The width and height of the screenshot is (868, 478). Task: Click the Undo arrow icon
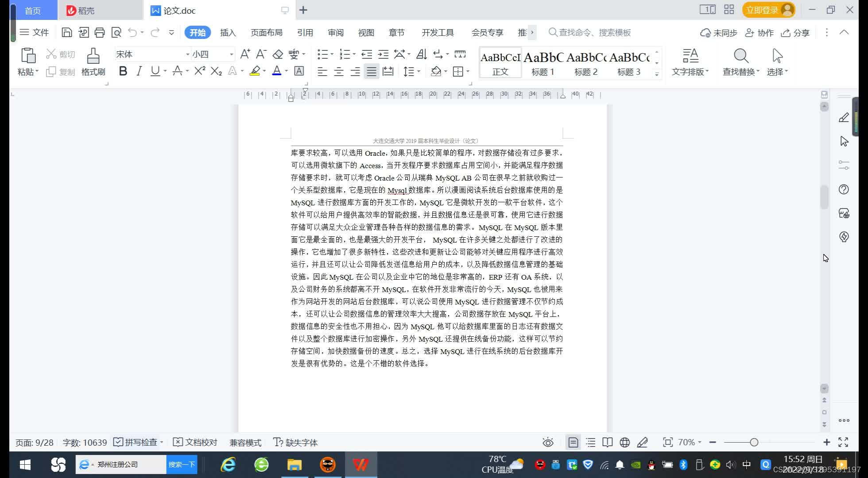point(132,32)
